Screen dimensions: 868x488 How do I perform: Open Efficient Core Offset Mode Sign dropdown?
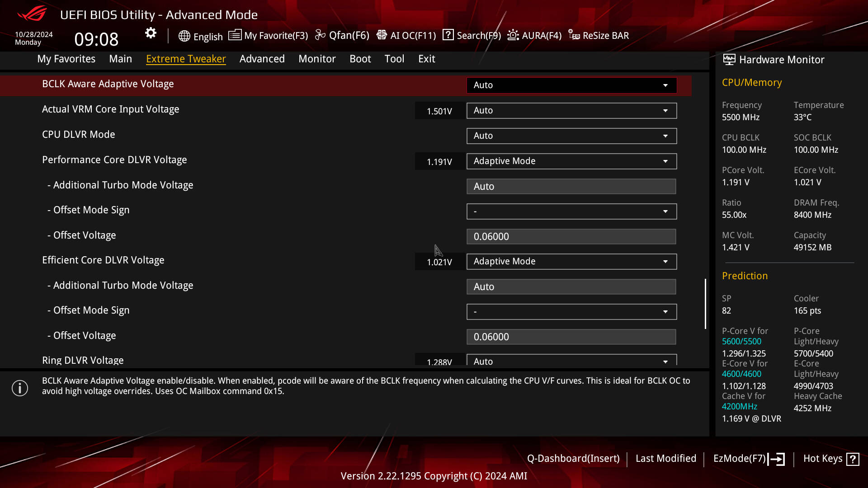click(x=571, y=312)
